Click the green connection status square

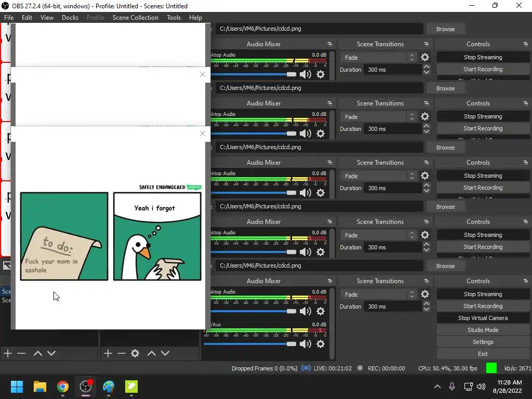(x=491, y=368)
